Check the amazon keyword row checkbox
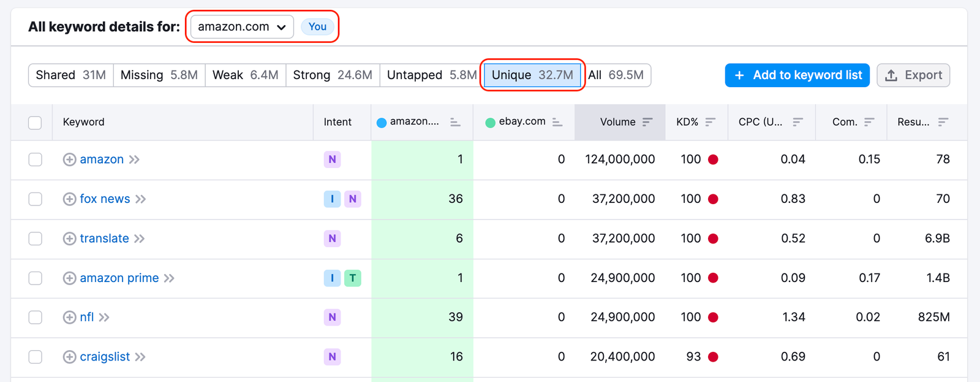980x382 pixels. [x=35, y=159]
